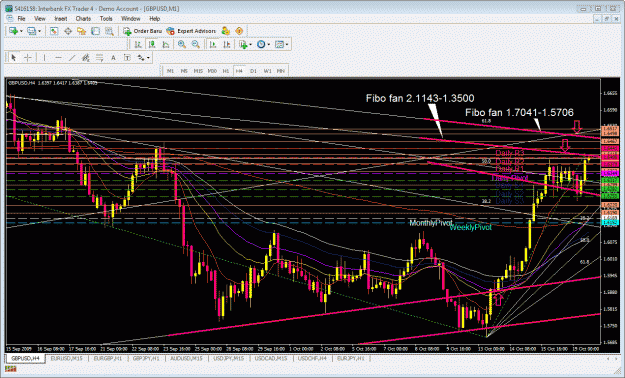Select the Fibonacci retracement tool
The image size is (625, 378).
[x=99, y=58]
